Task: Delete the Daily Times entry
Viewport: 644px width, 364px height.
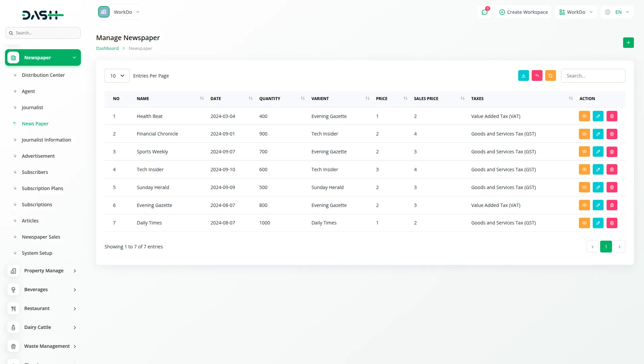Action: [x=612, y=223]
